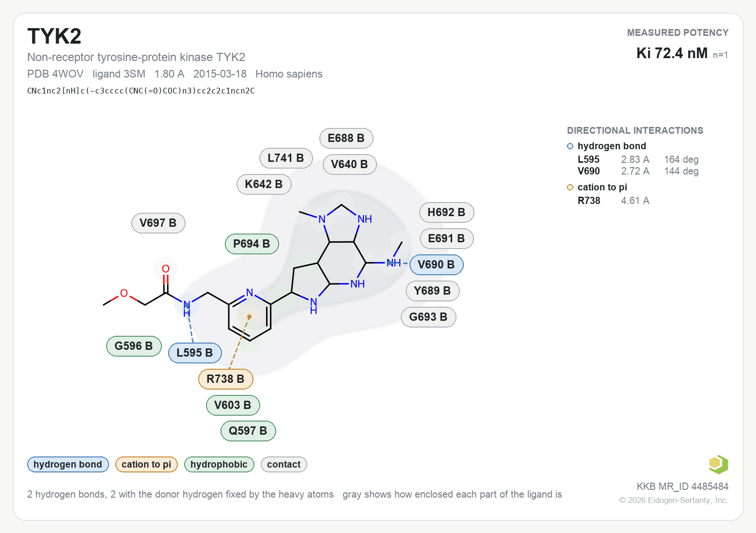This screenshot has width=756, height=533.
Task: Click the 164 deg angle value
Action: [x=681, y=159]
